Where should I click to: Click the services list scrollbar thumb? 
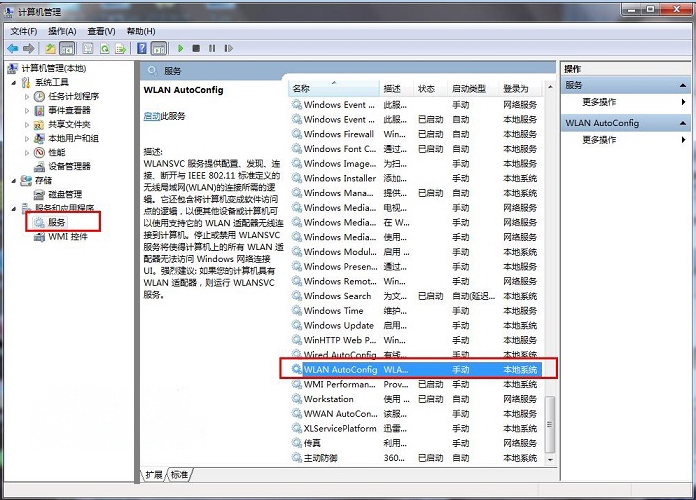pyautogui.click(x=550, y=425)
